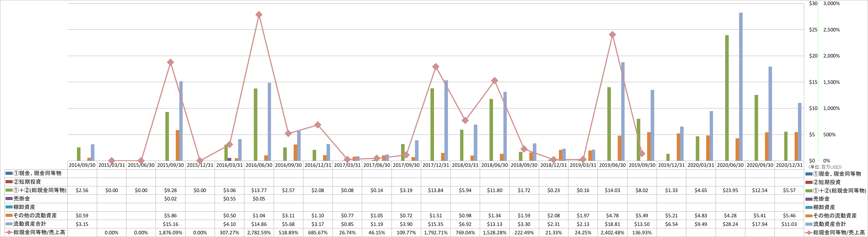Screen dimensions: 868x237
Task: Click the 2017/03/31 date column header
Action: pyautogui.click(x=347, y=165)
